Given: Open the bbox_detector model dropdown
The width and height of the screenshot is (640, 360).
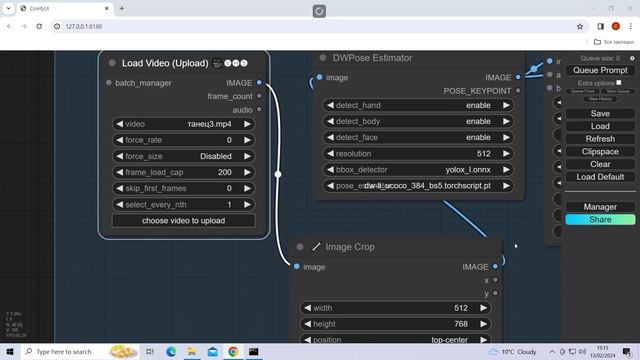Looking at the screenshot, I should pos(418,170).
